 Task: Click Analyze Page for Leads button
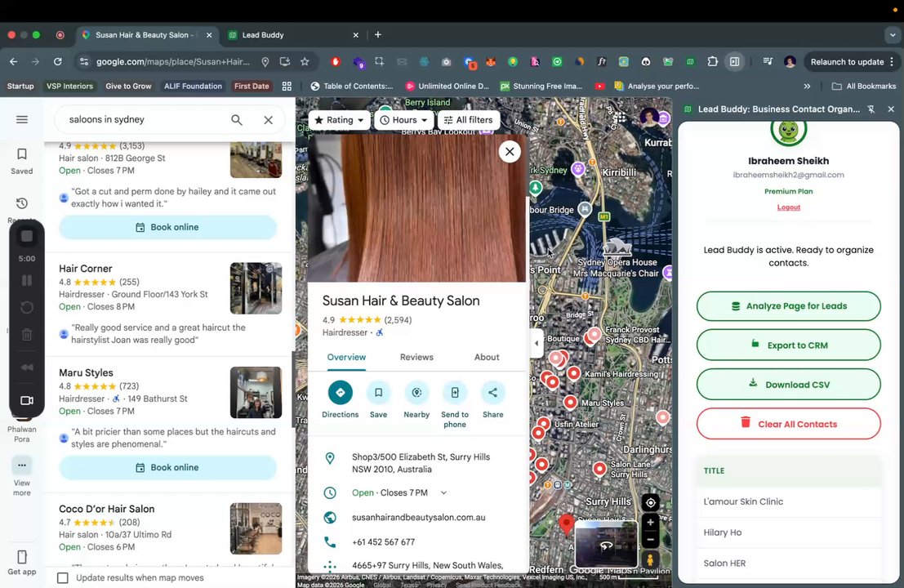click(788, 306)
